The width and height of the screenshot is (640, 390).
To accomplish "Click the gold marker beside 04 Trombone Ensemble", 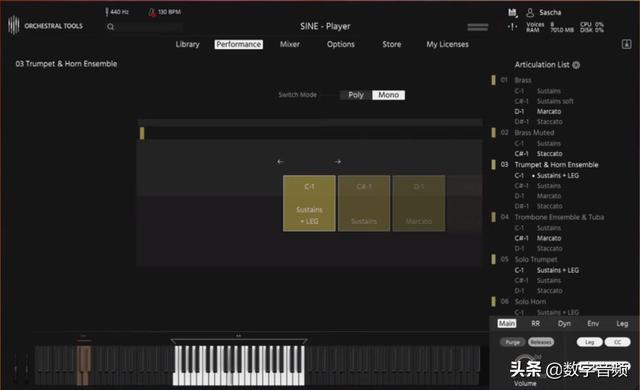I will [x=493, y=217].
